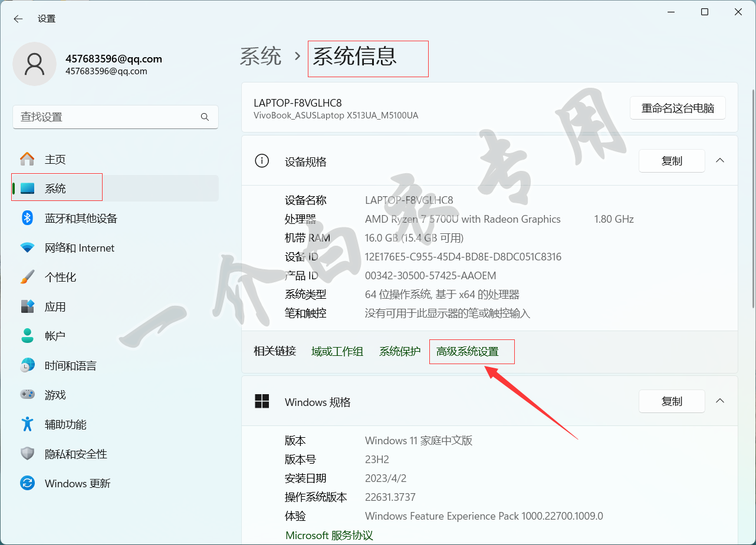This screenshot has width=756, height=545.
Task: Click the Apps (应用) icon
Action: (27, 306)
